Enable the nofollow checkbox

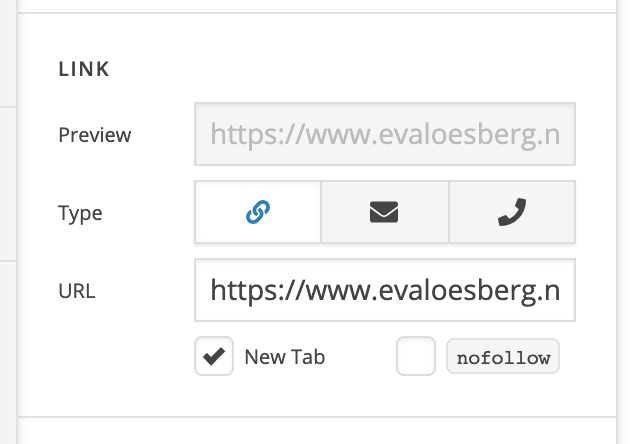pyautogui.click(x=416, y=356)
